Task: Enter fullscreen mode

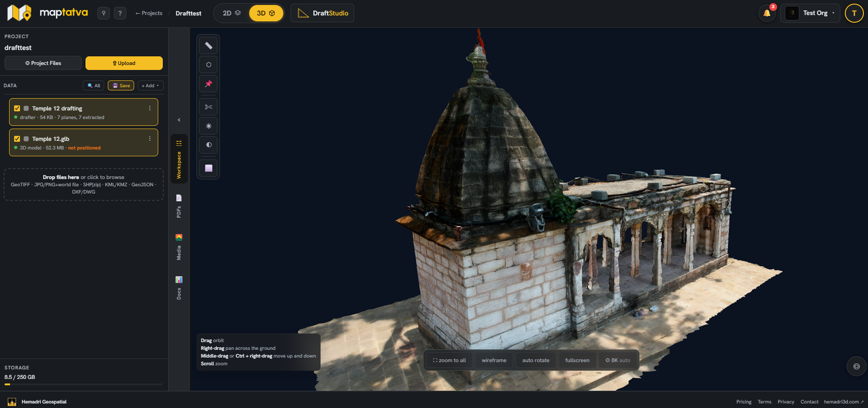Action: click(577, 360)
